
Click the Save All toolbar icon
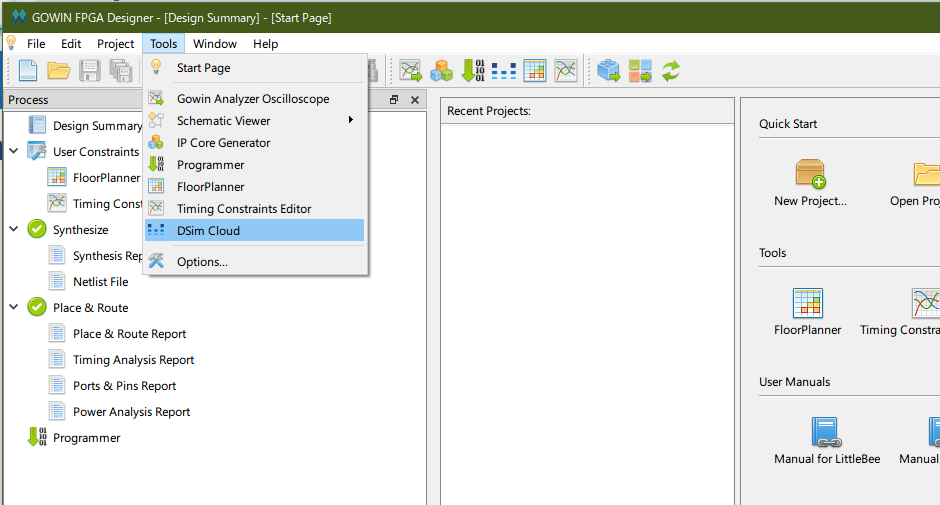pyautogui.click(x=121, y=71)
